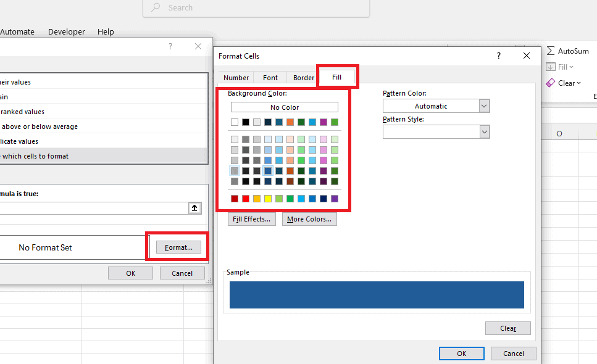Pick the orange swatch in top theme row
This screenshot has height=364, width=597.
[290, 122]
